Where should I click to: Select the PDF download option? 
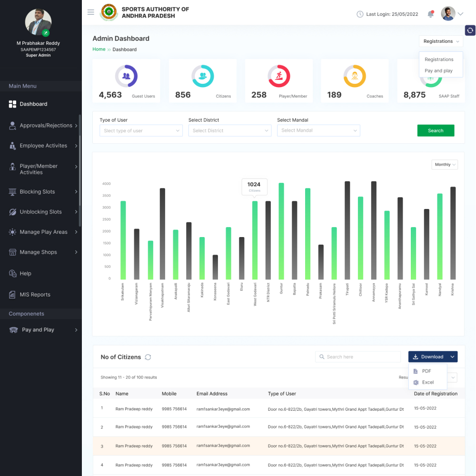428,371
